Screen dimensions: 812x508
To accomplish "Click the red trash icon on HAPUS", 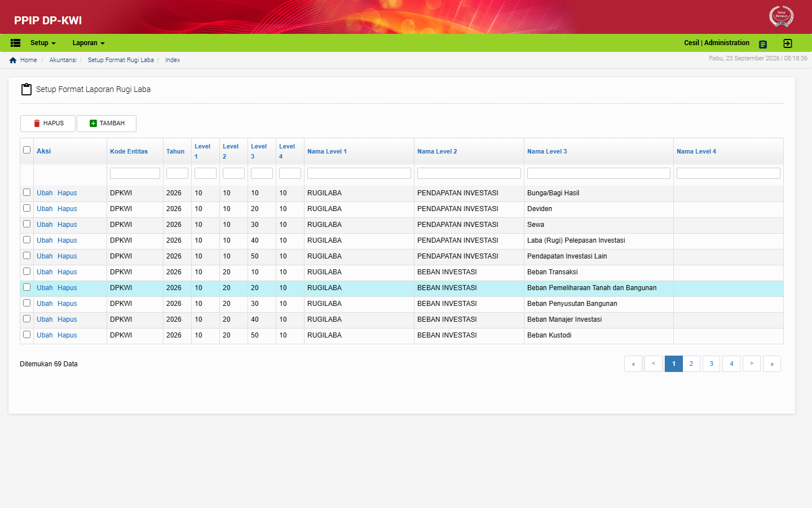I will click(37, 124).
